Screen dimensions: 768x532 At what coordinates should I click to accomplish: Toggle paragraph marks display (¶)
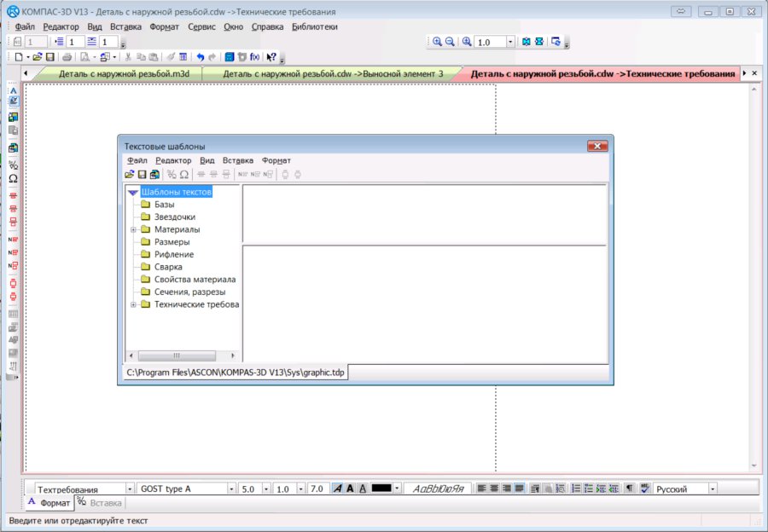630,489
